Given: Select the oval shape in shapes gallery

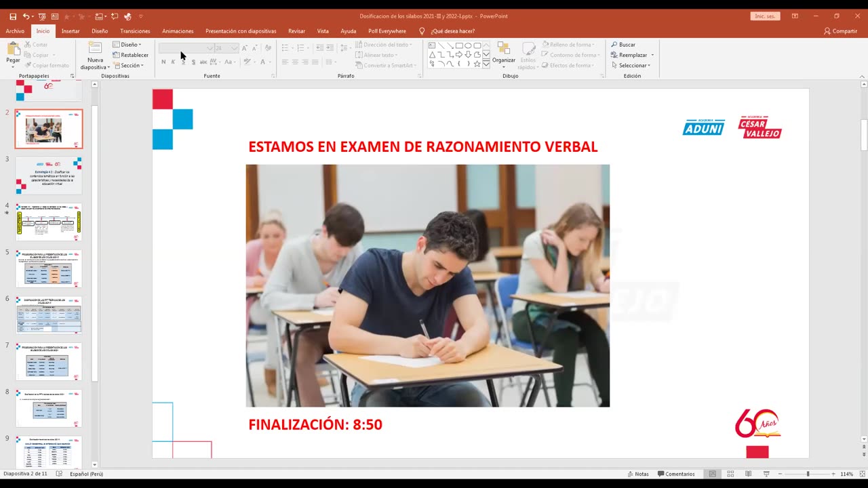Looking at the screenshot, I should click(x=468, y=45).
